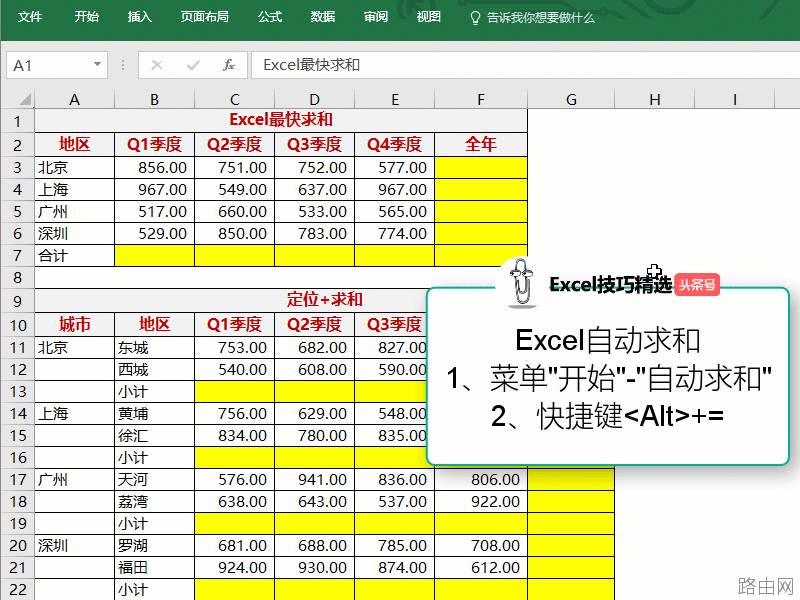Screen dimensions: 800x600
Task: Click the formula bar enter checkmark icon
Action: [193, 65]
